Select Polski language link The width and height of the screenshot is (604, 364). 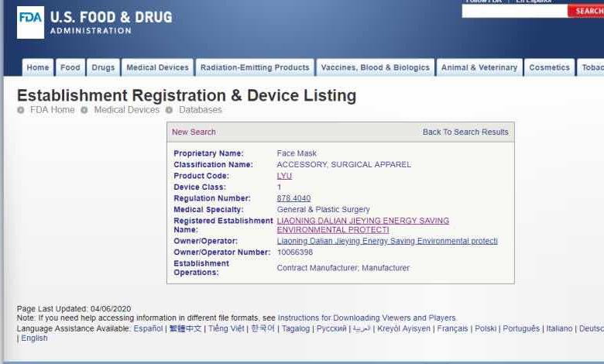click(486, 328)
